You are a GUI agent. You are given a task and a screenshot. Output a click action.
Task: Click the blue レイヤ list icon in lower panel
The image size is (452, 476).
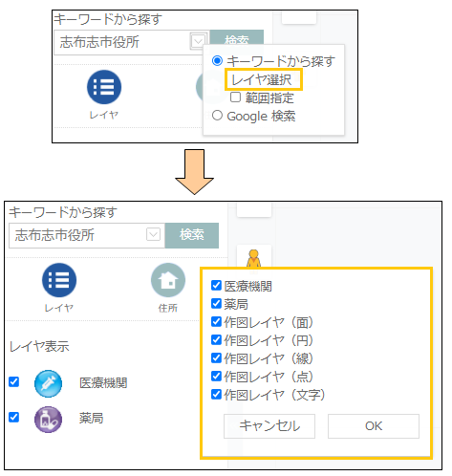pyautogui.click(x=59, y=280)
